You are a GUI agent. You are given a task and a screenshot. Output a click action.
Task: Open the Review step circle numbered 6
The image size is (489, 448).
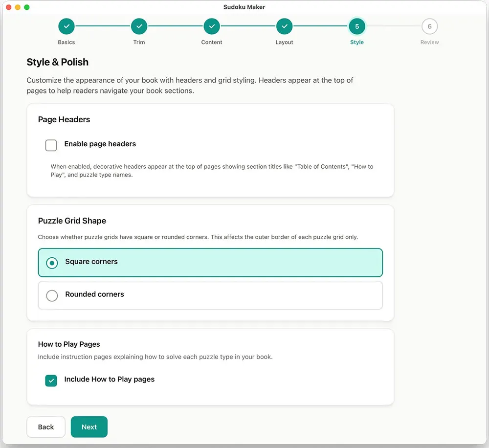click(x=429, y=26)
